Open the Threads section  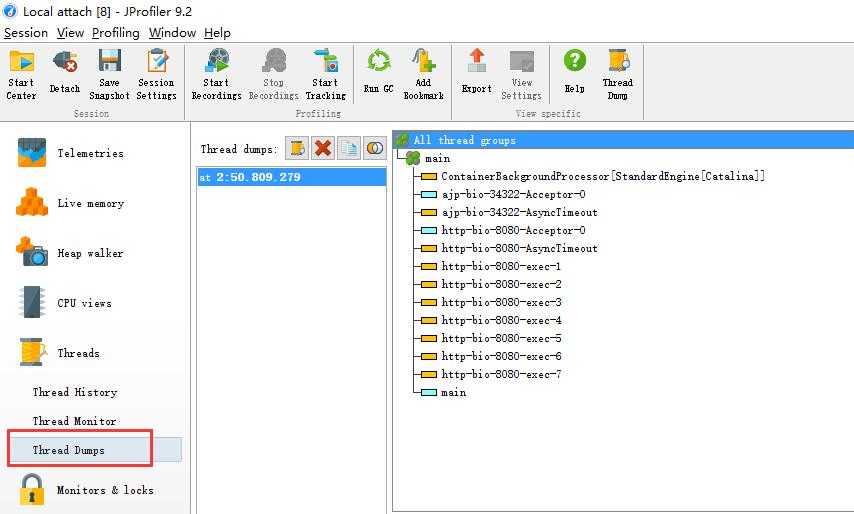point(60,353)
